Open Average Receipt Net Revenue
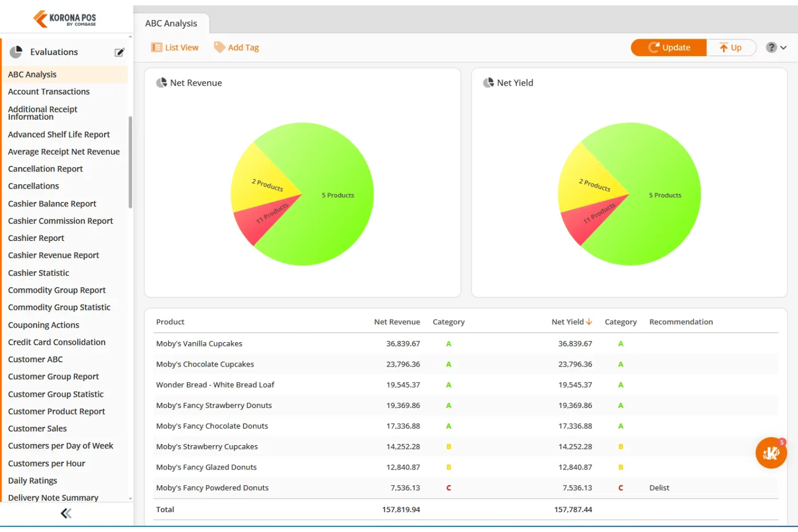The width and height of the screenshot is (798, 532). point(64,151)
